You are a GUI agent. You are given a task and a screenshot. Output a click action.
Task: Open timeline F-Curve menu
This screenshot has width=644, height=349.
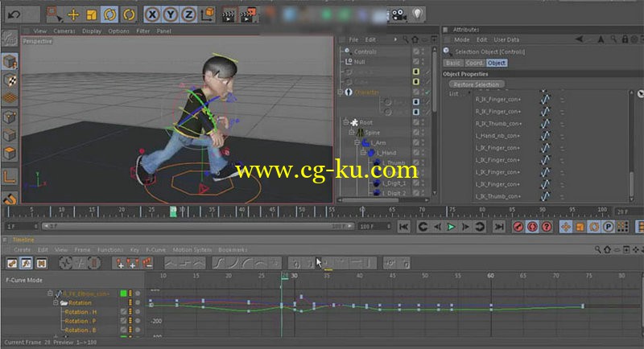155,250
